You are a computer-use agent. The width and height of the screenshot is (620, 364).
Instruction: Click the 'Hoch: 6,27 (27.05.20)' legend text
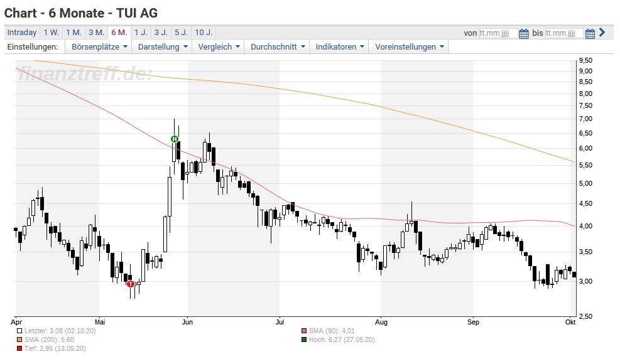(342, 340)
